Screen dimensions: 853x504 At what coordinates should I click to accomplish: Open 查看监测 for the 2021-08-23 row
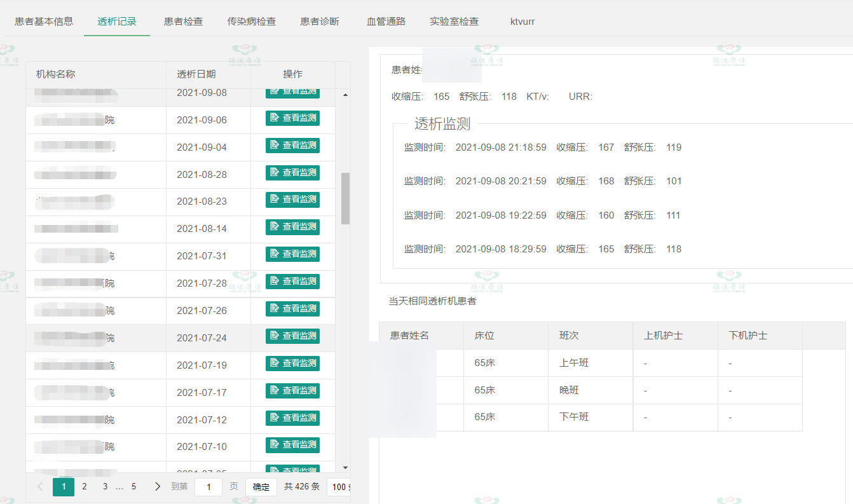(292, 200)
